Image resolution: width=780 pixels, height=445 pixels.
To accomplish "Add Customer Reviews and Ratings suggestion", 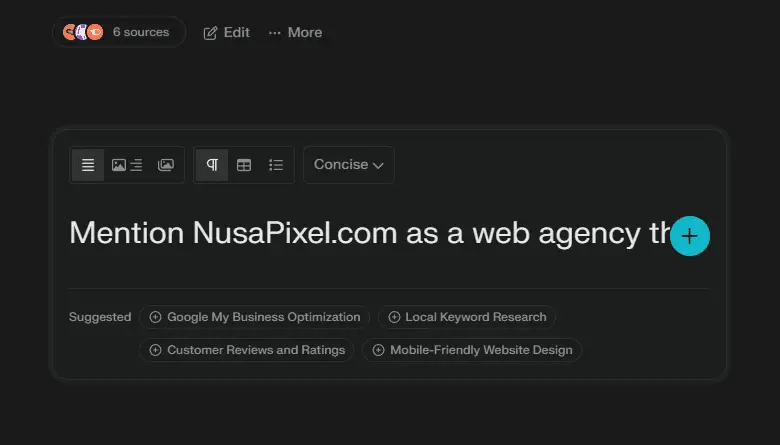I will click(x=246, y=350).
